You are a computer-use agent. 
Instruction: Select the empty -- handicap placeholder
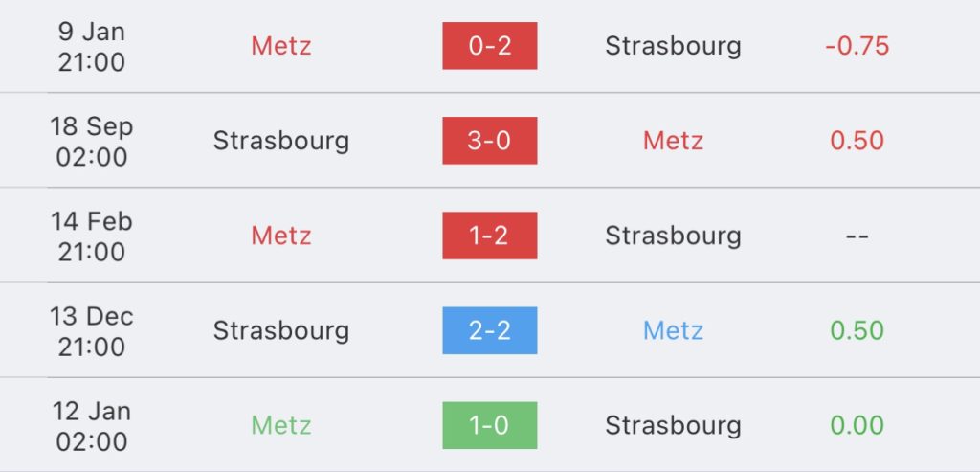(x=857, y=236)
